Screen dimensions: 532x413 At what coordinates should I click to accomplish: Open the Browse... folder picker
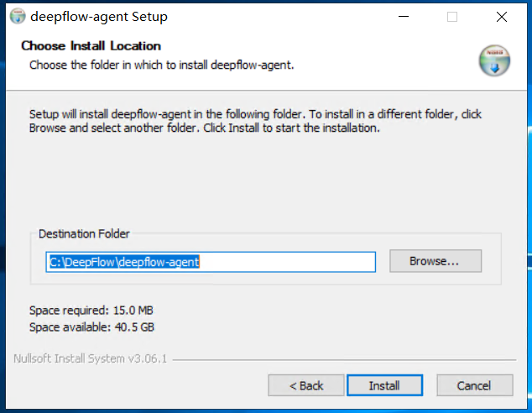pyautogui.click(x=435, y=261)
